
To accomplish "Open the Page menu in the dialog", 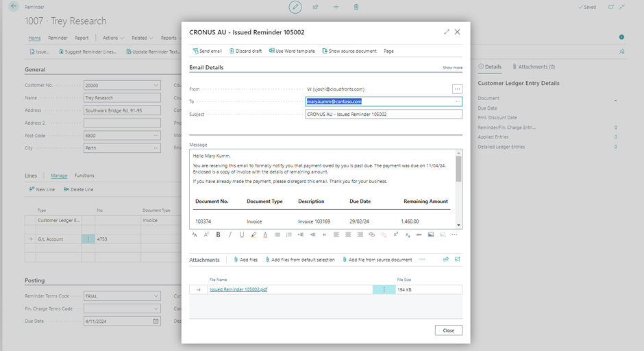I will coord(388,51).
